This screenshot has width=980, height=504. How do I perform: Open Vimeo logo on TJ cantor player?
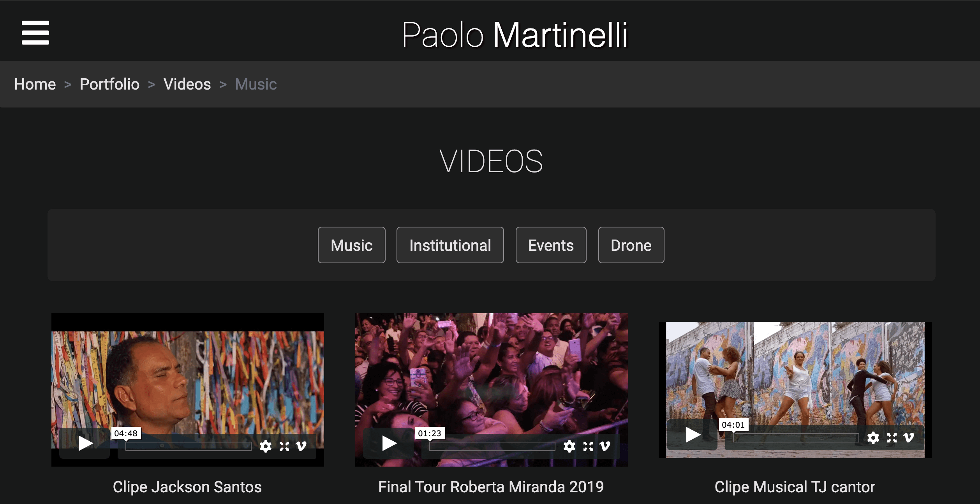[x=908, y=438]
